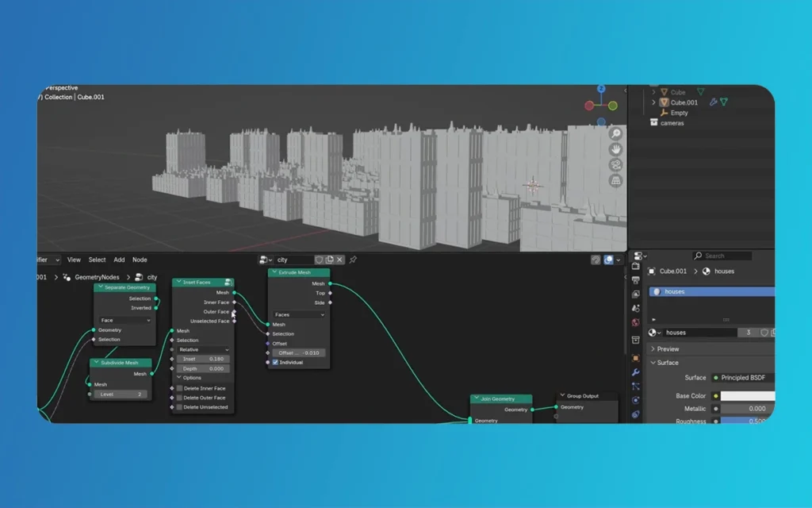812x508 pixels.
Task: Collapse the Group Output node
Action: point(562,395)
